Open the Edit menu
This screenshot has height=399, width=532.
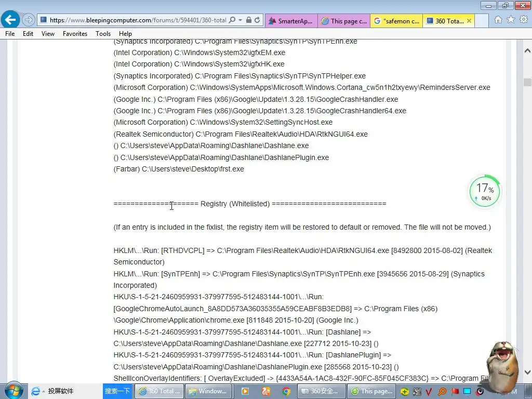[x=28, y=34]
